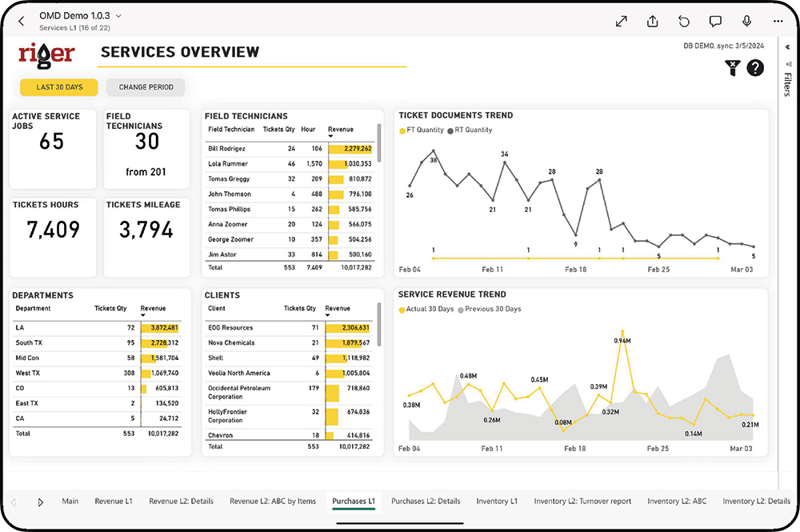
Task: Open the share/export icon
Action: coord(653,22)
